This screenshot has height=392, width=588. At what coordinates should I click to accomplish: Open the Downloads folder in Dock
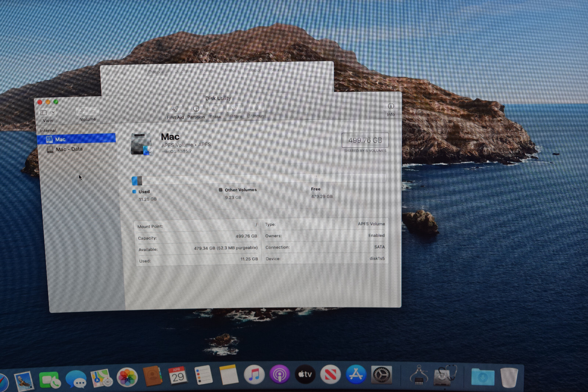click(483, 377)
